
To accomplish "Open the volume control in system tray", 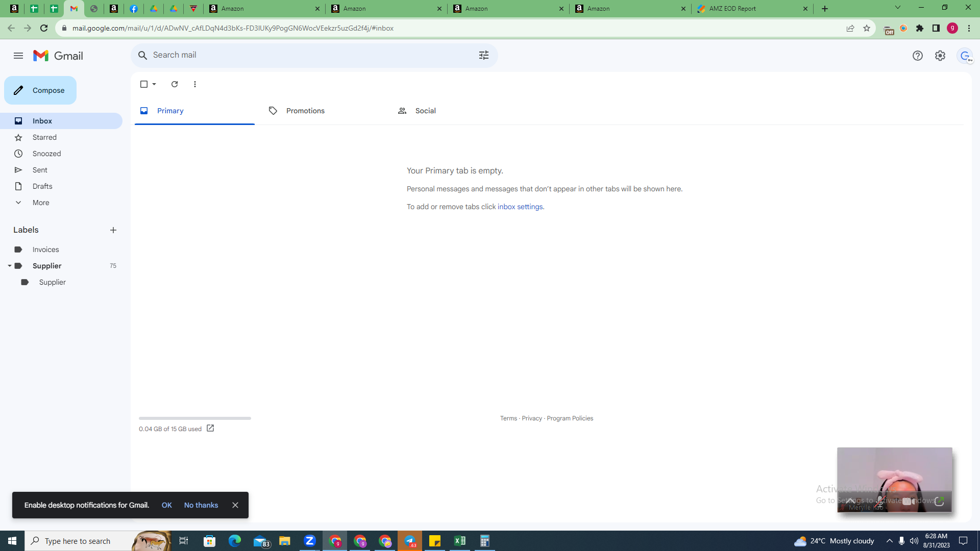I will (914, 541).
